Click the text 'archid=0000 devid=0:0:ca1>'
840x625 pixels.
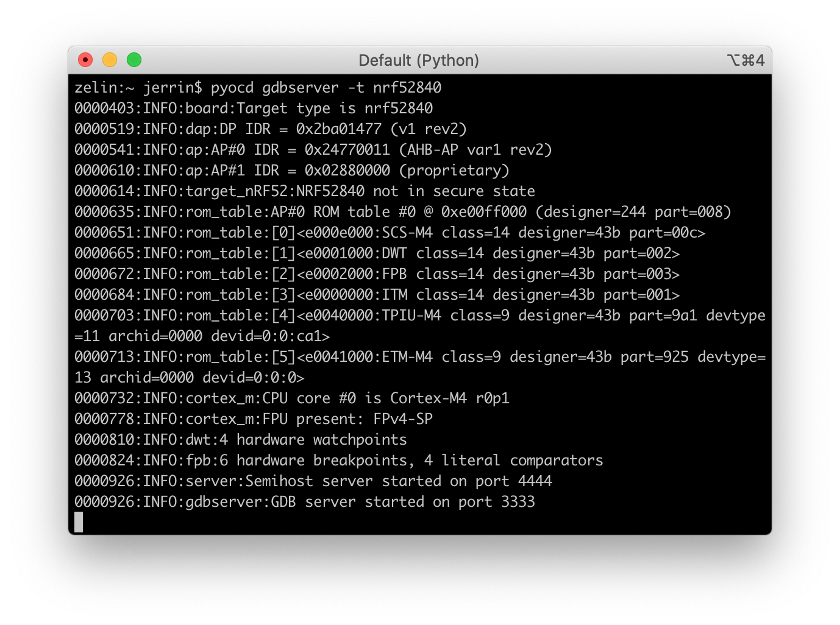click(x=219, y=336)
